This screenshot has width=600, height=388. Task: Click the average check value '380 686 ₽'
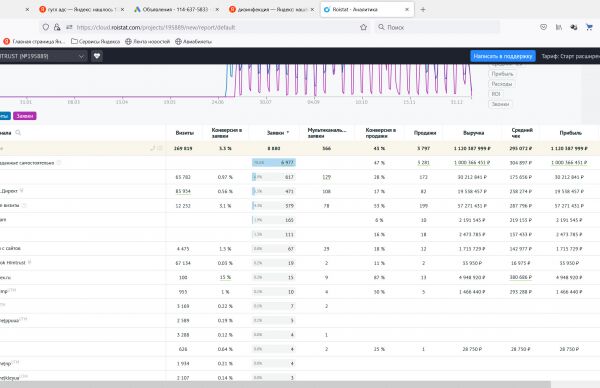point(520,277)
